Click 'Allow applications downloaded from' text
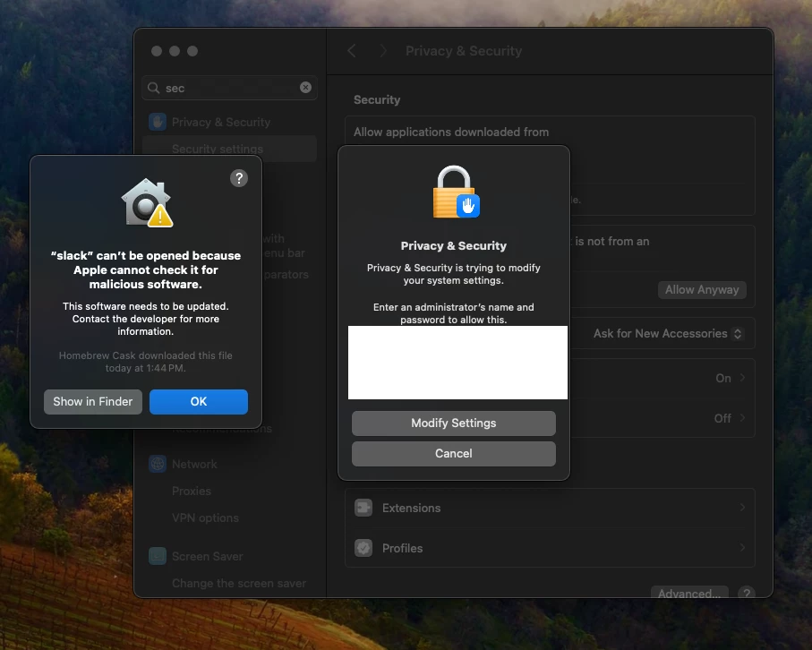 tap(451, 133)
